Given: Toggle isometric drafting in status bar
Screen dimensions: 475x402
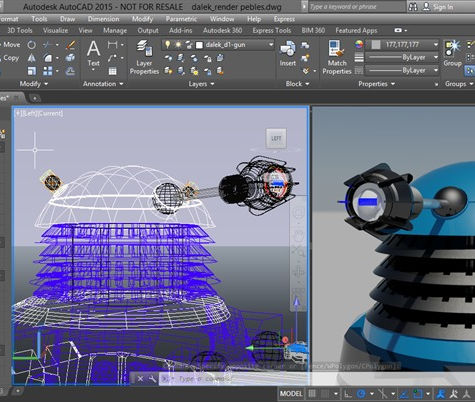Looking at the screenshot, I should tap(383, 394).
